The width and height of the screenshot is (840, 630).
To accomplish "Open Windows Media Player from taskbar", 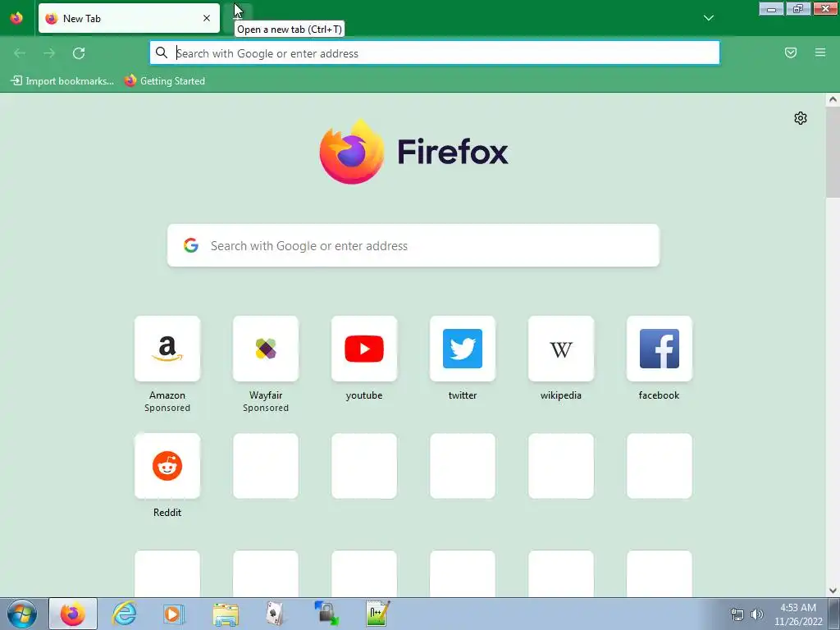I will 173,614.
